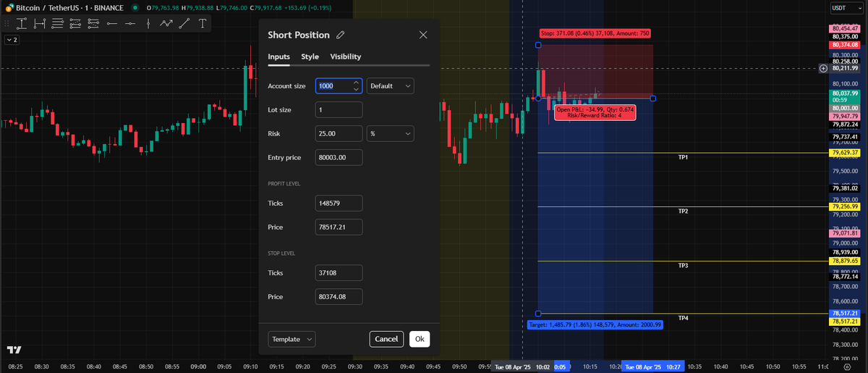
Task: Open the Template dropdown
Action: (292, 339)
